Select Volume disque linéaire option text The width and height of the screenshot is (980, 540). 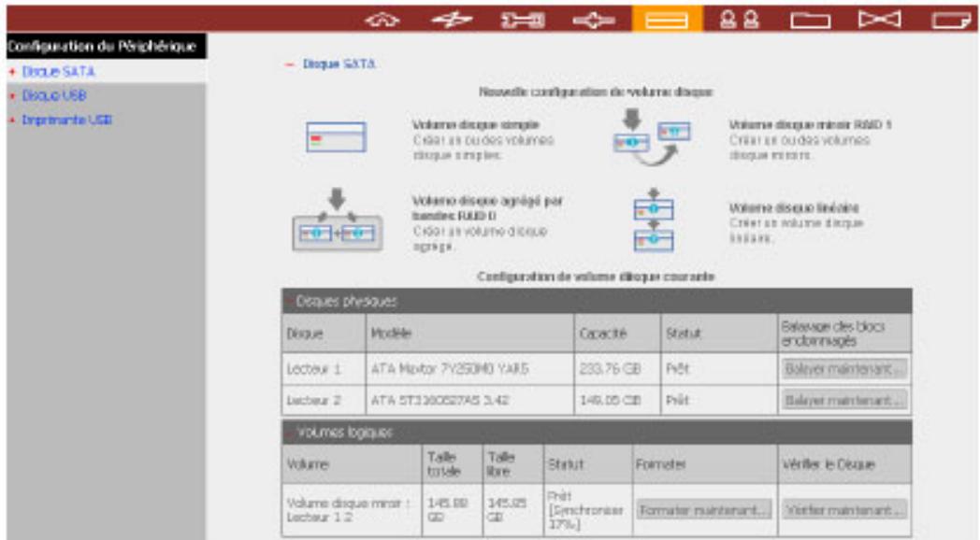[794, 208]
